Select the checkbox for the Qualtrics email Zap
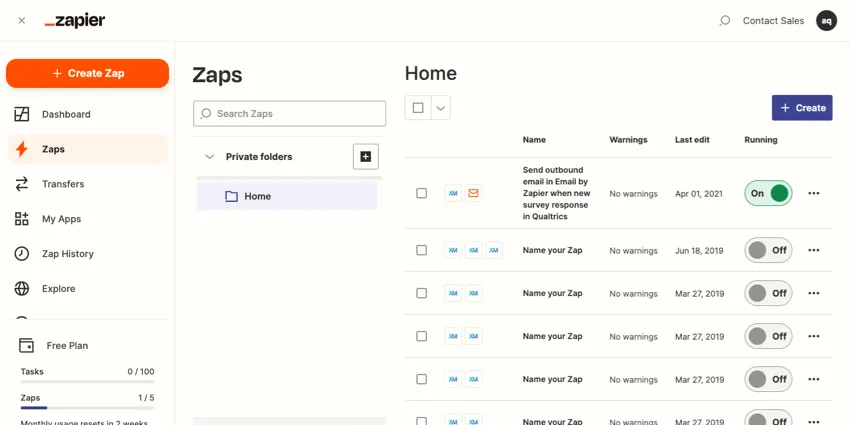Image resolution: width=850 pixels, height=425 pixels. pos(421,193)
